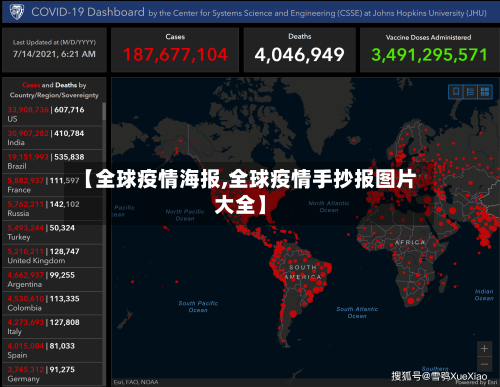Screen dimensions: 500x387
Task: Select the Turkey row in country list
Action: [x=52, y=232]
